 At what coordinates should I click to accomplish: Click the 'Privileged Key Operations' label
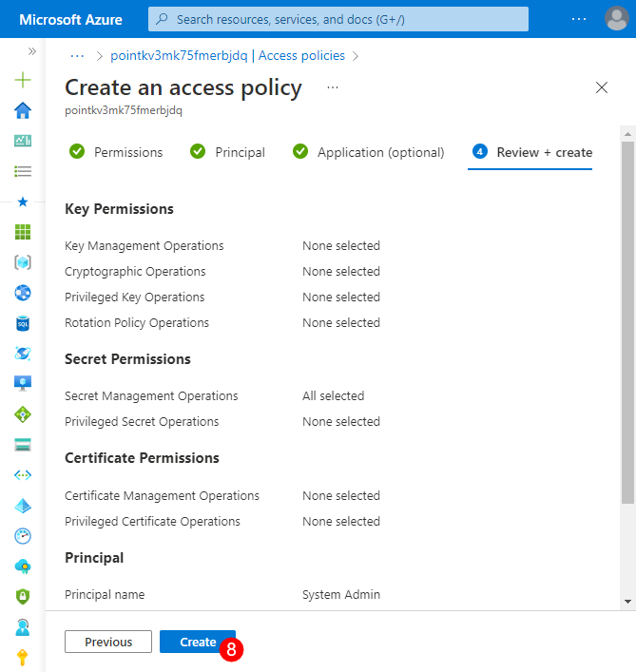pos(135,298)
